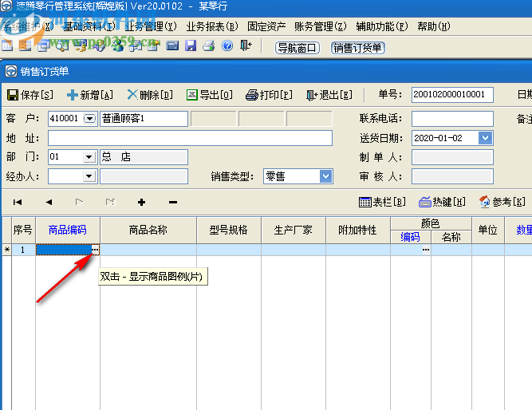Click the 型号规格 column header

click(229, 230)
